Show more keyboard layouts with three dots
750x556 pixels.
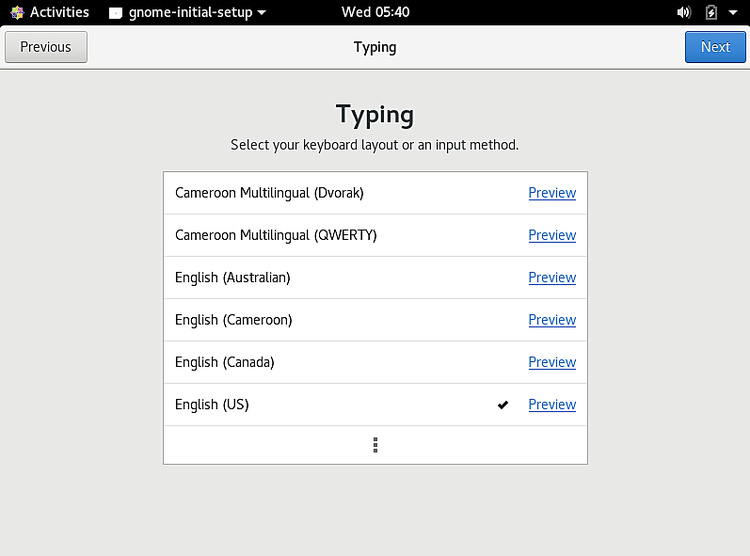click(x=375, y=445)
